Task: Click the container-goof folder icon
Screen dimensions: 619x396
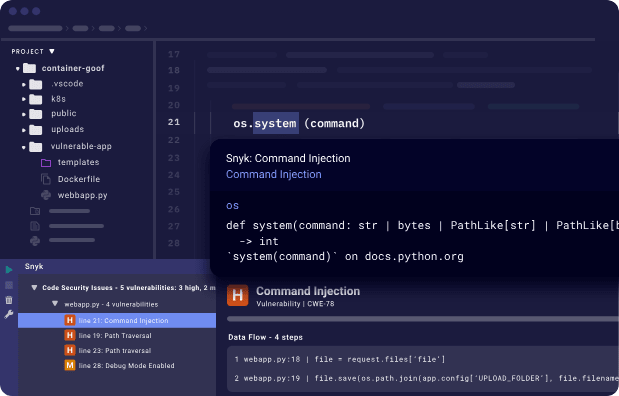Action: click(29, 68)
